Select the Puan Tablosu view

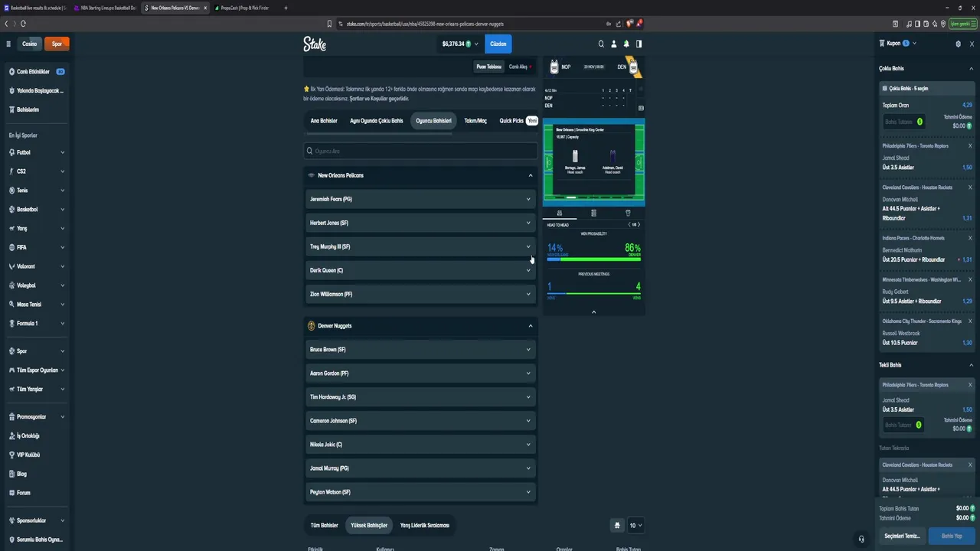pyautogui.click(x=488, y=67)
